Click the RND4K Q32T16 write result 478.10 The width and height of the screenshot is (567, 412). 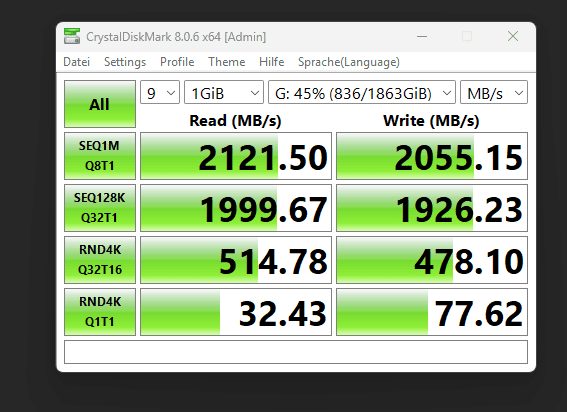[x=432, y=260]
